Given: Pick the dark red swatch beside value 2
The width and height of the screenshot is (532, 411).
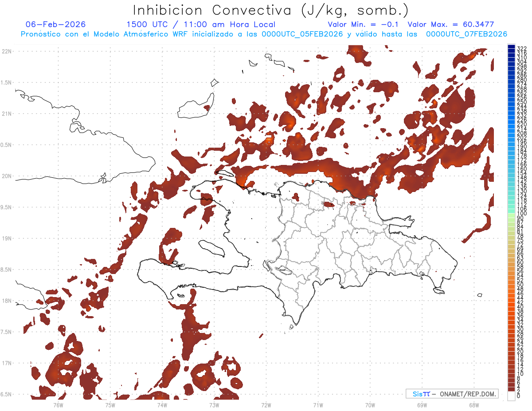Looking at the screenshot, I should (511, 390).
